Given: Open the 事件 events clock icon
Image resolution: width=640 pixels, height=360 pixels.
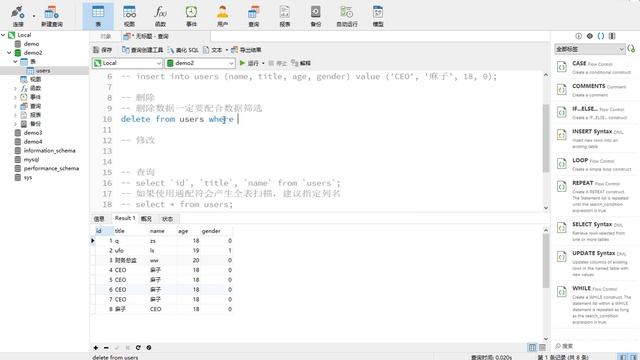Looking at the screenshot, I should point(191,16).
